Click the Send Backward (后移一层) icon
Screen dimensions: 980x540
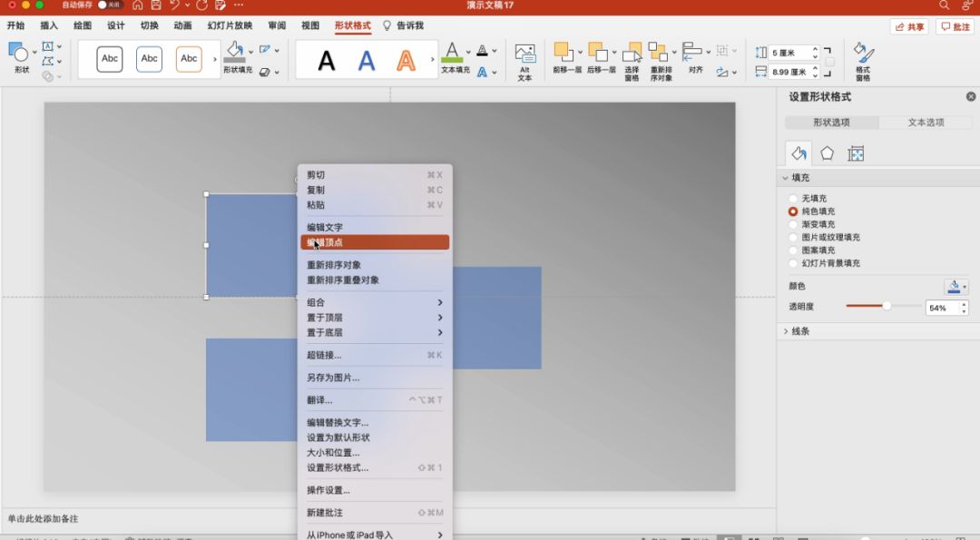pos(598,53)
